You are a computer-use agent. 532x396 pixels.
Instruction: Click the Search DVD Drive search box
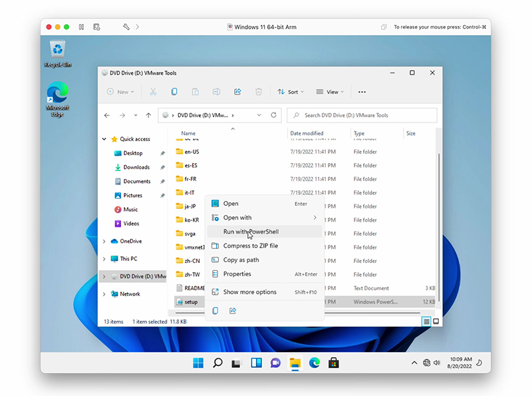362,115
